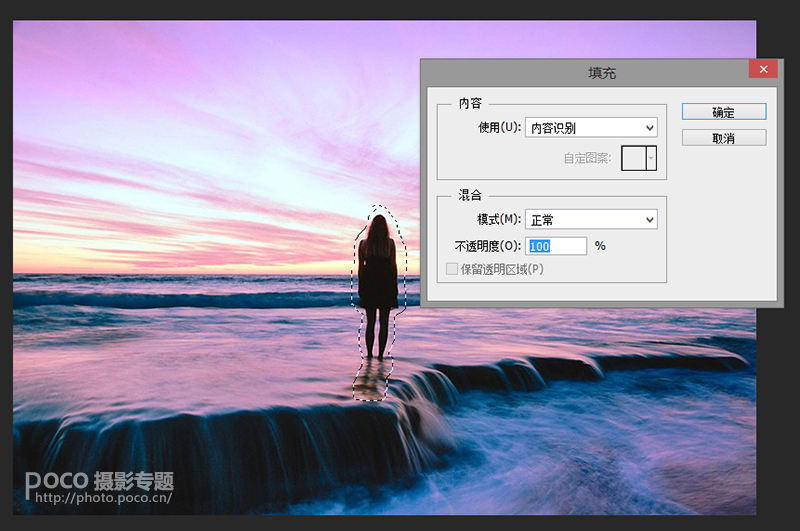Click the 混合 group heading

(470, 195)
